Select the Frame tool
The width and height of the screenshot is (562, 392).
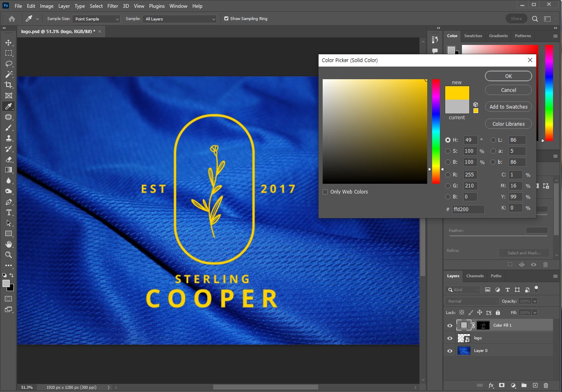tap(9, 96)
